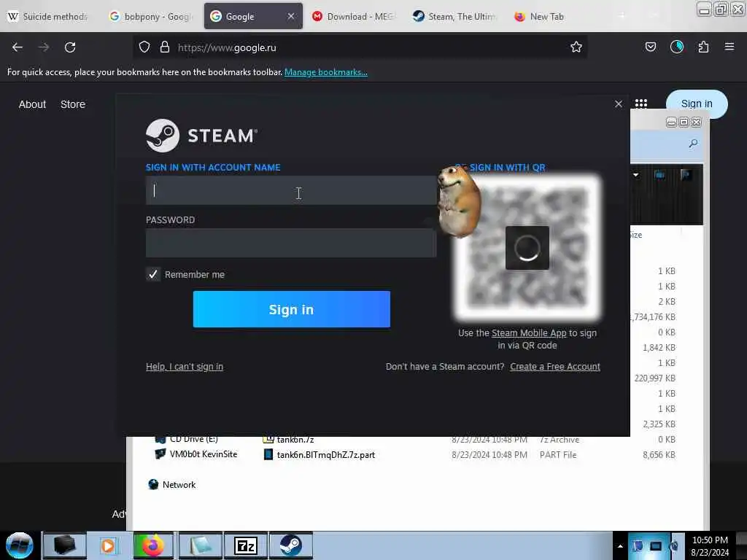Open the Pocket save icon
The image size is (747, 560).
[x=650, y=47]
